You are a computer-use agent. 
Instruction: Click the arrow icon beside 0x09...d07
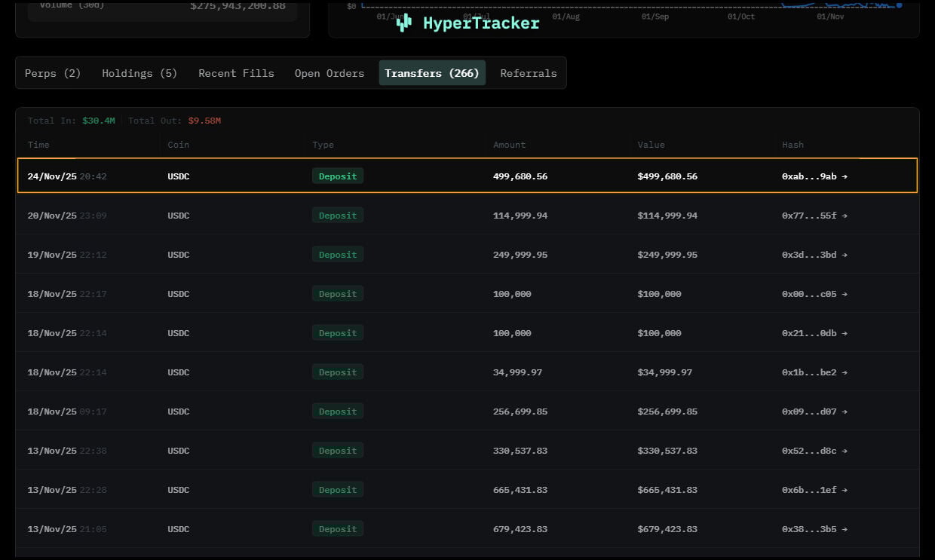(x=845, y=411)
